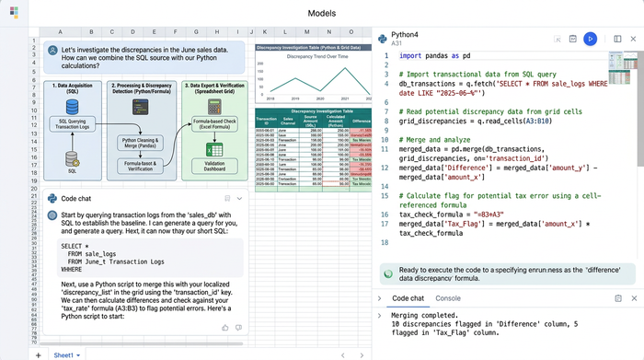Click the 'Difference' table column header
Screen dimensions: 644x360
(361, 121)
